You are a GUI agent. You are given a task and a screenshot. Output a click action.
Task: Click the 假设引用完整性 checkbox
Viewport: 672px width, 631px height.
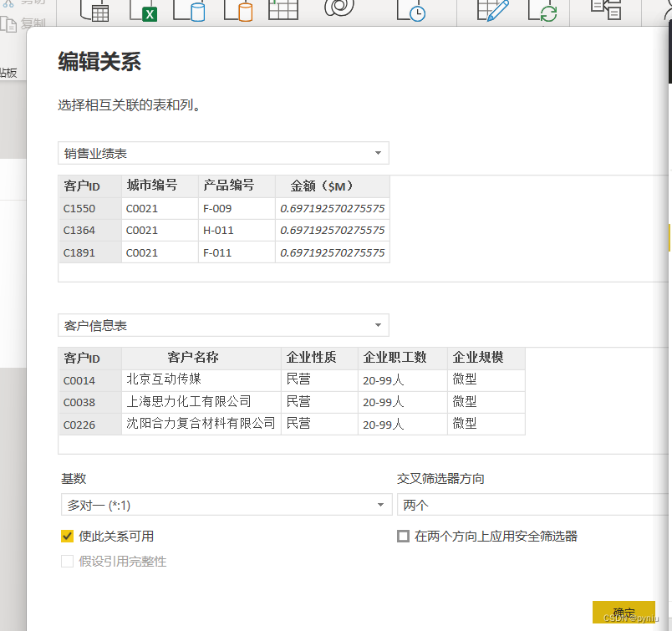pyautogui.click(x=68, y=561)
